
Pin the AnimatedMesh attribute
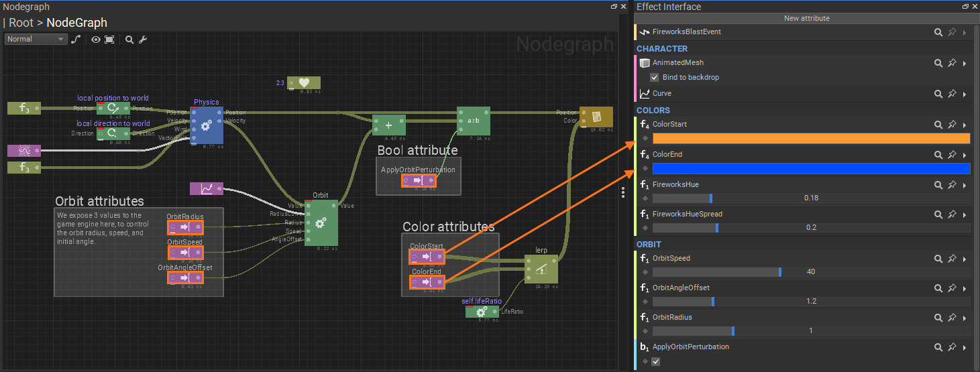pos(952,63)
